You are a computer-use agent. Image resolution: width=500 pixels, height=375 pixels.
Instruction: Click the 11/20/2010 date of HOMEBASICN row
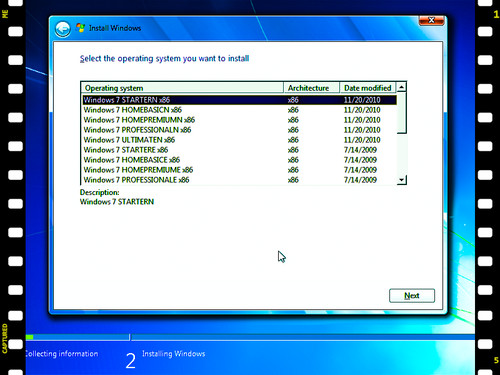[362, 110]
